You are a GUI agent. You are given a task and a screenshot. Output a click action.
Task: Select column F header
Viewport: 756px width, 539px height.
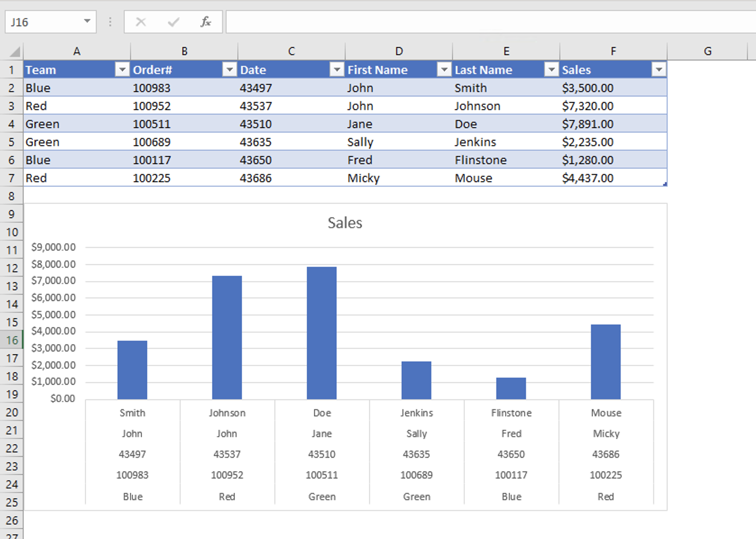[x=613, y=50]
